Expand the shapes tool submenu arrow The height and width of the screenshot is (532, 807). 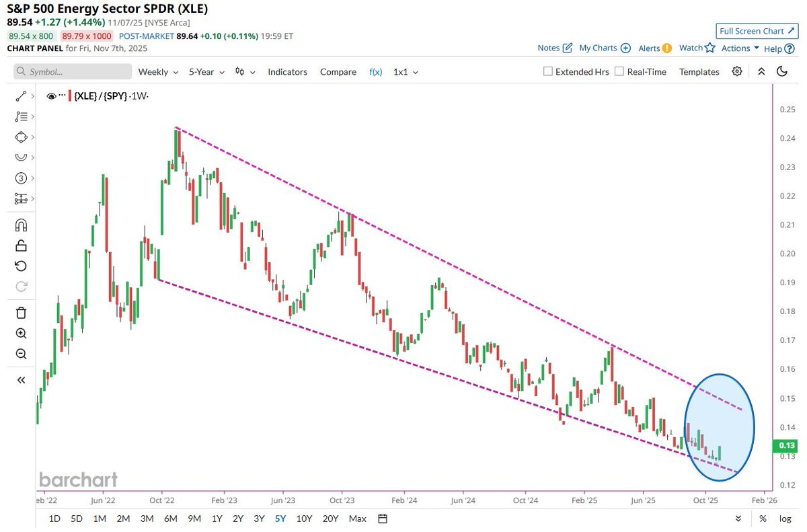[x=32, y=137]
